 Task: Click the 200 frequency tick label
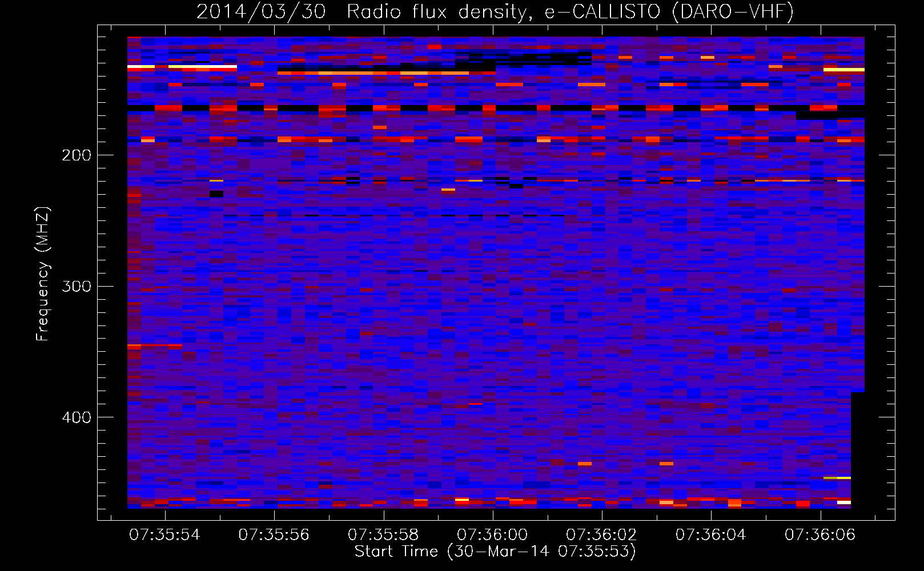coord(77,155)
